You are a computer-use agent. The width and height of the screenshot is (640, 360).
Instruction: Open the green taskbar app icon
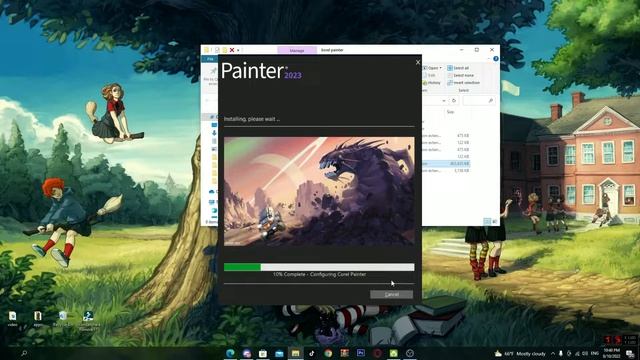tap(393, 353)
